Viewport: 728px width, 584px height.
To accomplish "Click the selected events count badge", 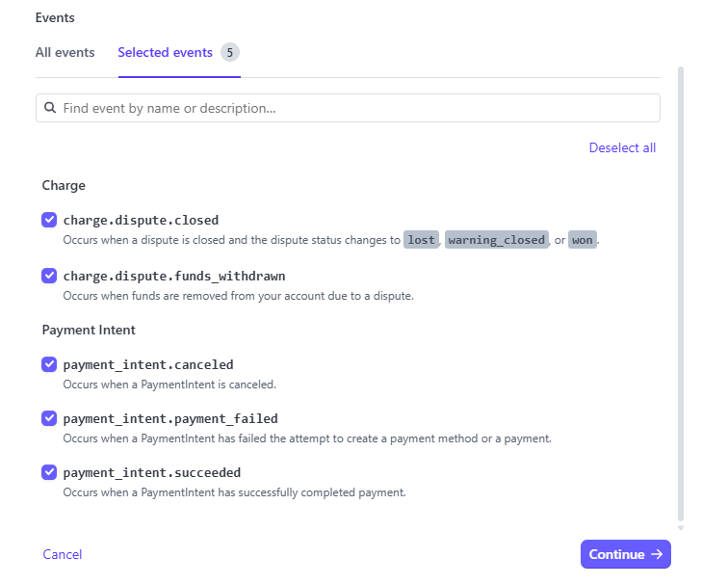I will tap(229, 52).
